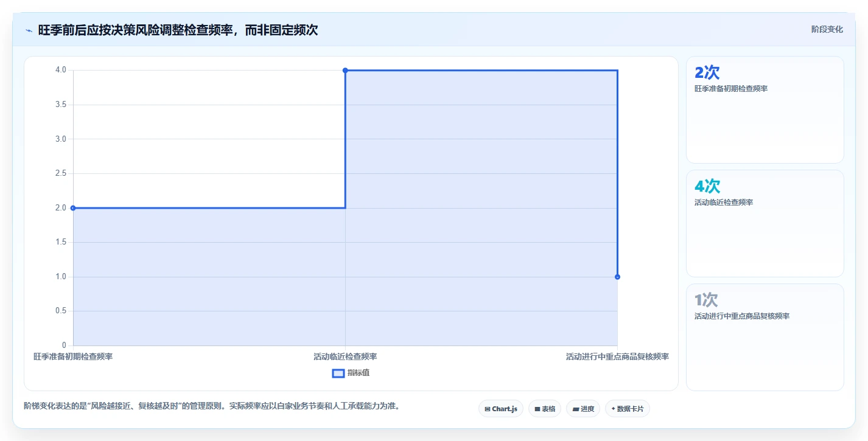Click the chart title 旺季前后应按决策风险调整检查频率

[x=178, y=30]
